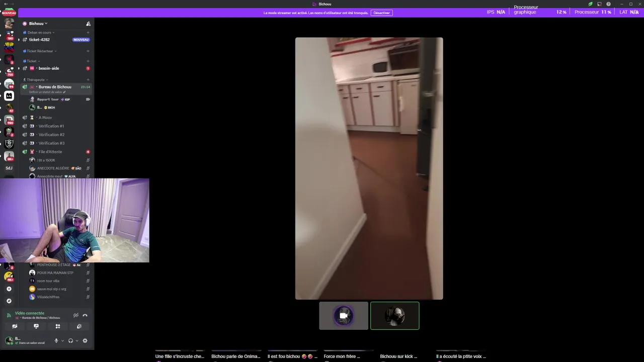Add channel to Deban en cours category

pyautogui.click(x=88, y=33)
